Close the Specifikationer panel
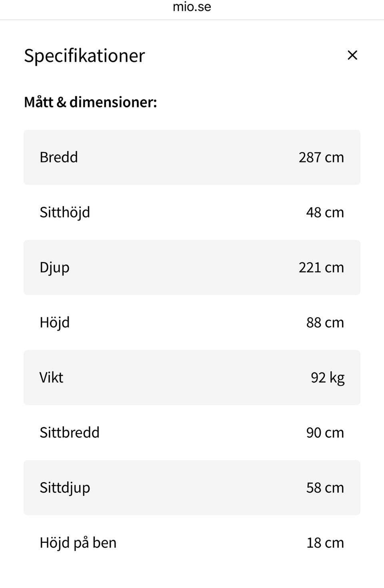The width and height of the screenshot is (384, 588). coord(352,55)
